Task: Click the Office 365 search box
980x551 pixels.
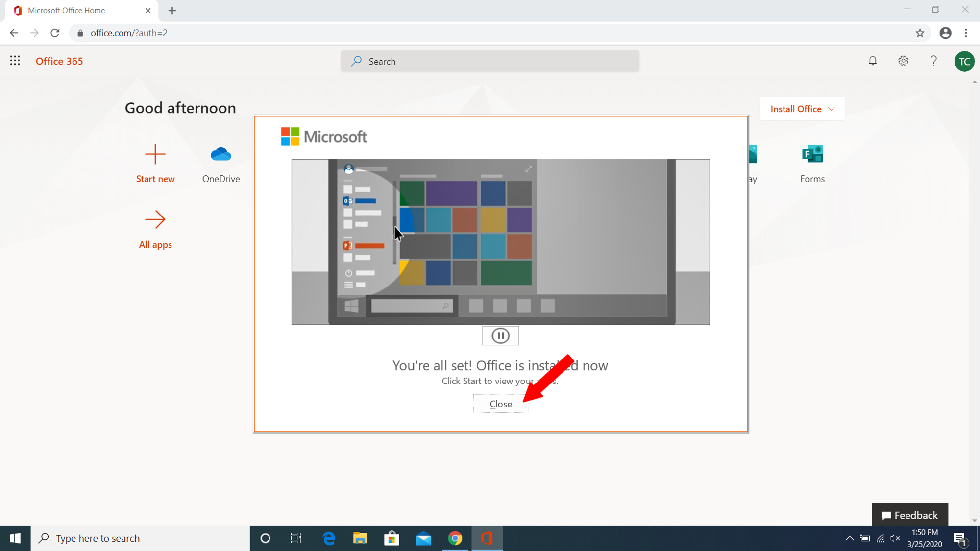Action: (490, 61)
